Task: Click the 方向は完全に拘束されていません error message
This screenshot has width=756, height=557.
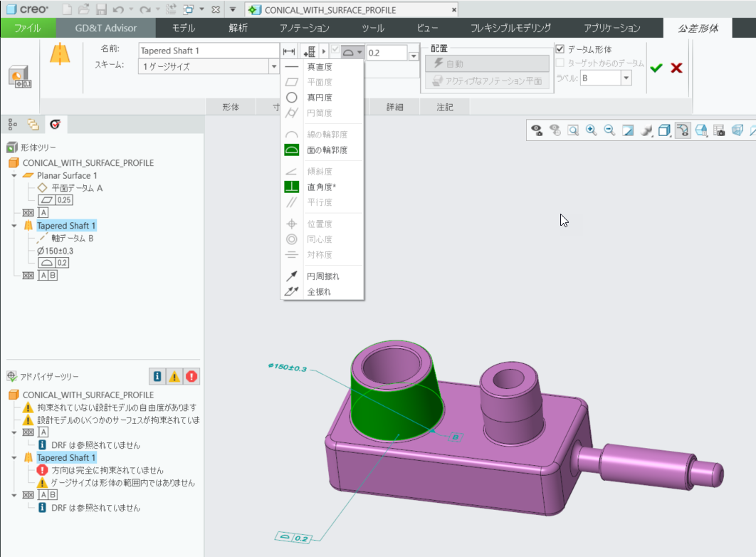Action: [107, 470]
